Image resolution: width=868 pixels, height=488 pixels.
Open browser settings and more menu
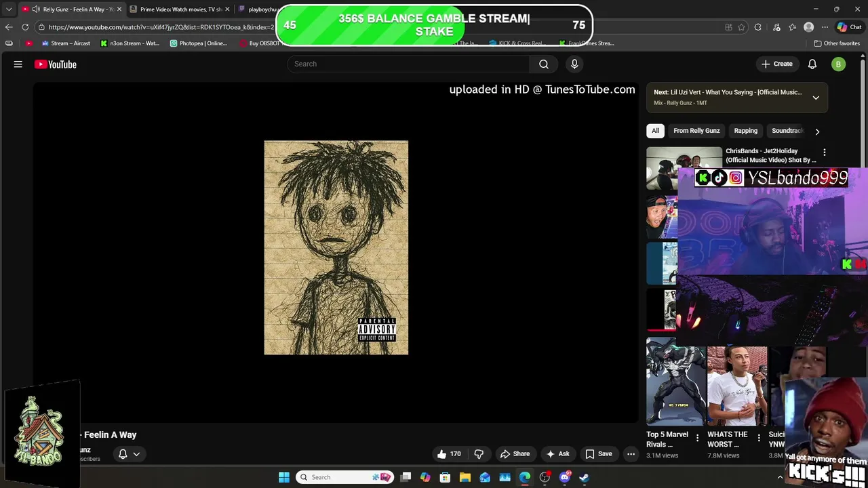[x=825, y=27]
